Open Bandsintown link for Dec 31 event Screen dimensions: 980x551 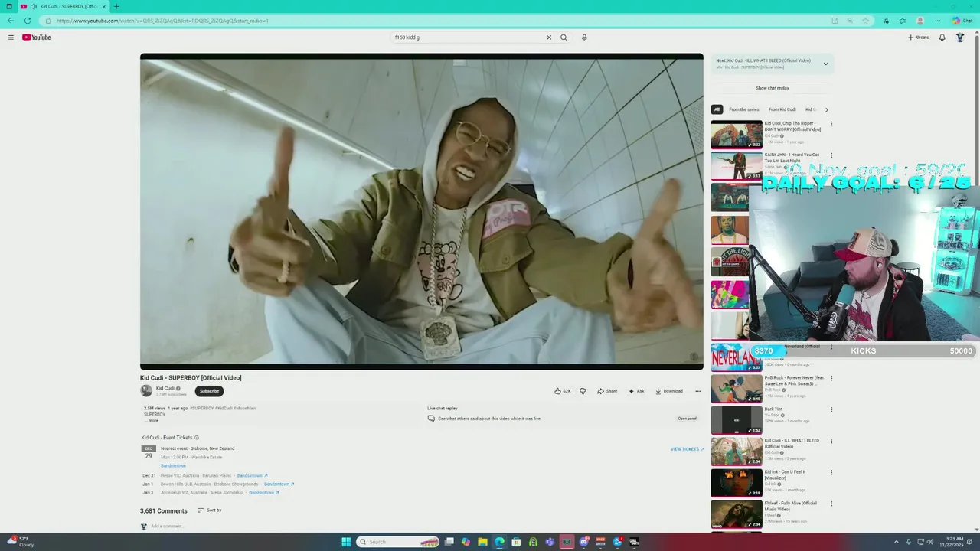[252, 475]
